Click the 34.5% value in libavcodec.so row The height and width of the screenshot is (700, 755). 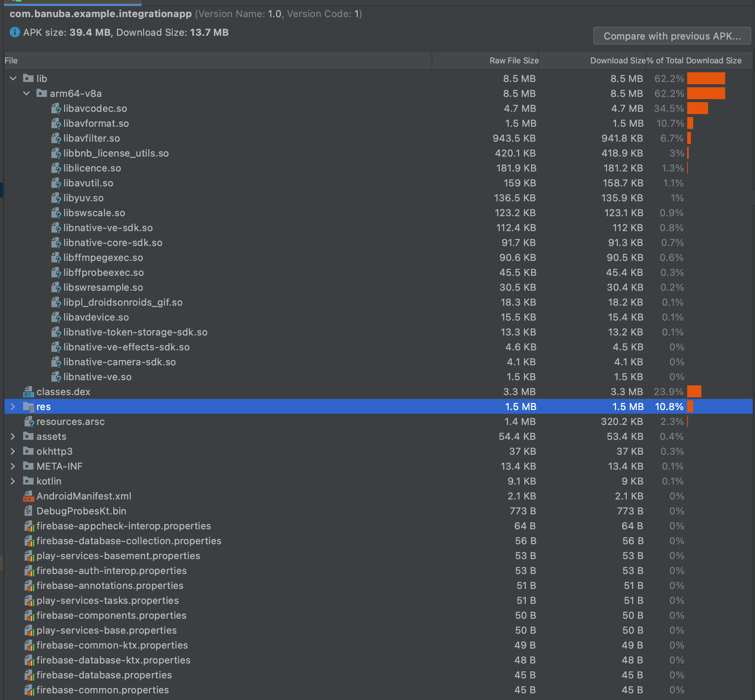[x=669, y=108]
